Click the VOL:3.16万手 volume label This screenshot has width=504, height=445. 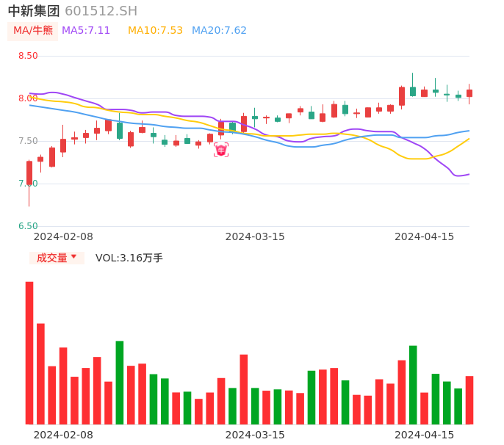pos(129,258)
